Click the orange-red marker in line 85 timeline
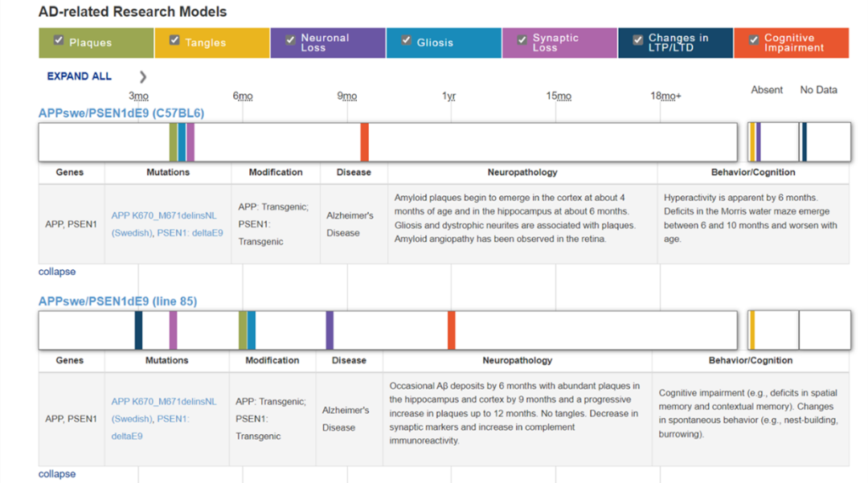The height and width of the screenshot is (483, 868). (x=452, y=330)
